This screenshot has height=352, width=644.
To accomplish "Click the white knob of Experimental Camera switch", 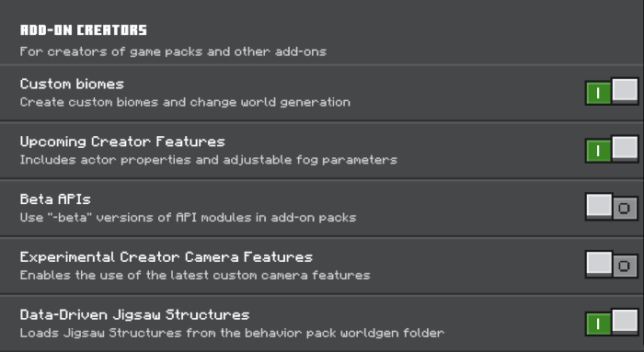I will click(599, 263).
